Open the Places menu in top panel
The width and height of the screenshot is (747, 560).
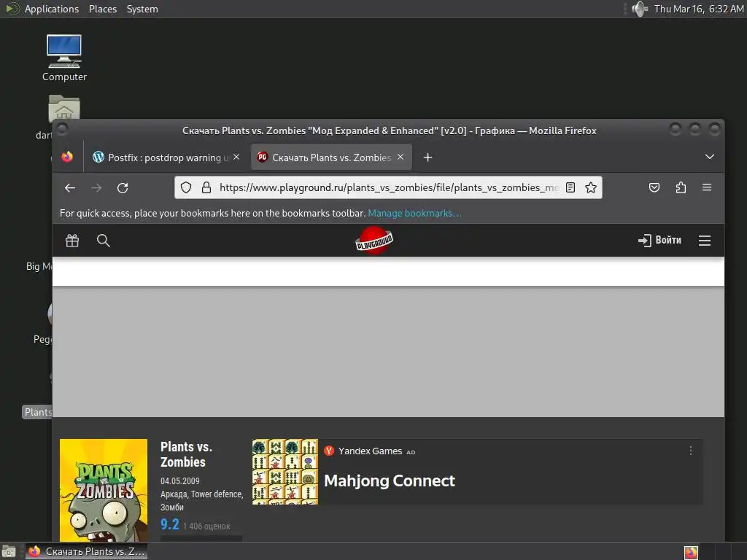102,9
